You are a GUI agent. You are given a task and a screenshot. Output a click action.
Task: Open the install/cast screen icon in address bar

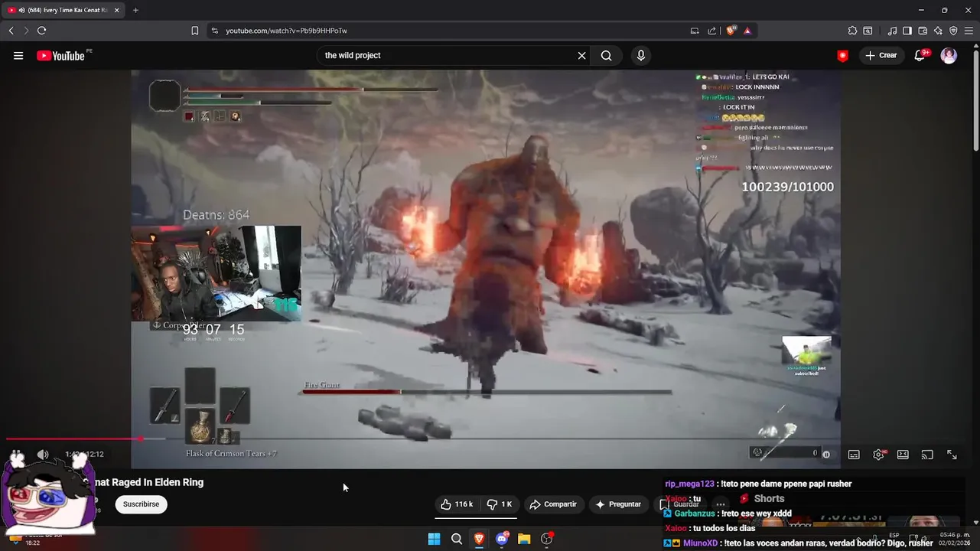click(695, 31)
